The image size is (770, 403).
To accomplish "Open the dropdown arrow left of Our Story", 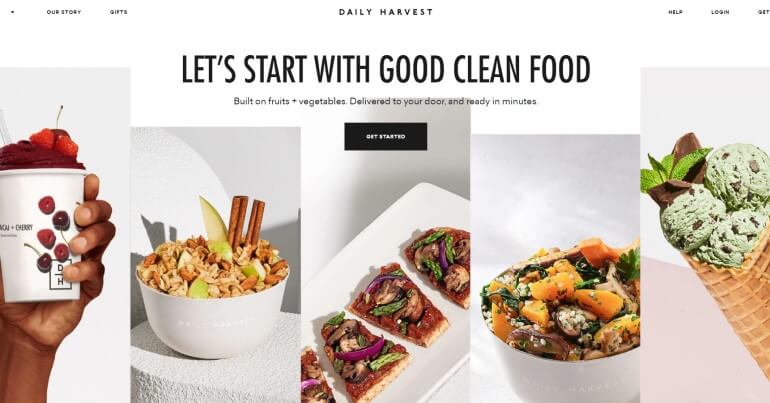I will coord(12,12).
